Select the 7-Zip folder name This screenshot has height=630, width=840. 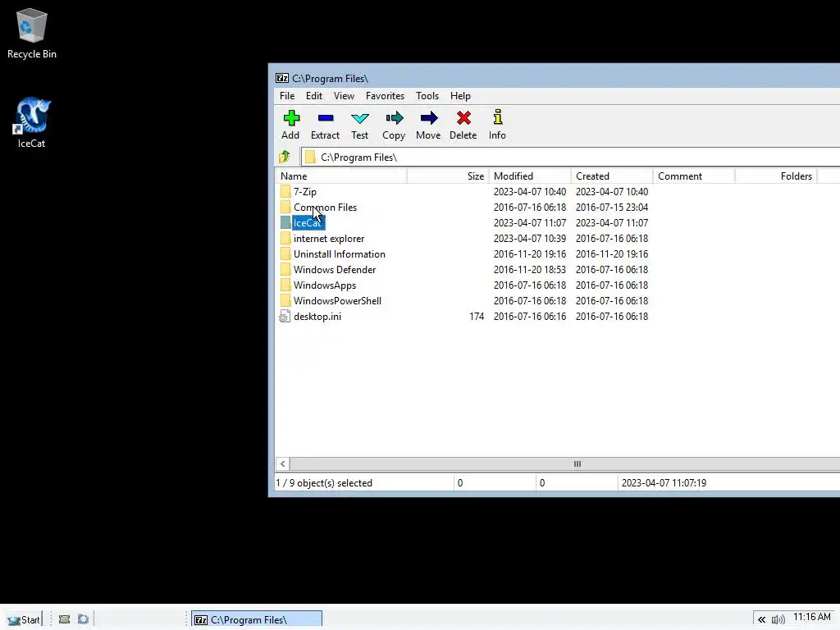pyautogui.click(x=305, y=192)
